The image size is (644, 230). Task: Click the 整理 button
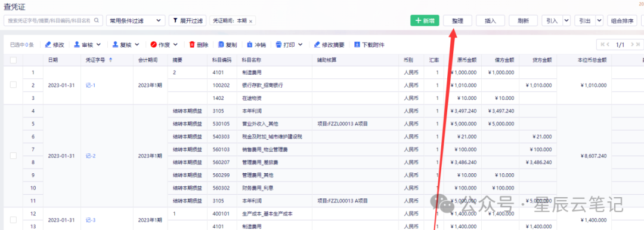click(x=457, y=20)
